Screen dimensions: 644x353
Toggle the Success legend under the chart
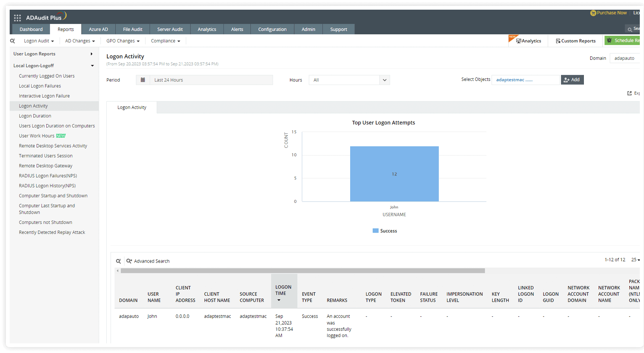[384, 231]
